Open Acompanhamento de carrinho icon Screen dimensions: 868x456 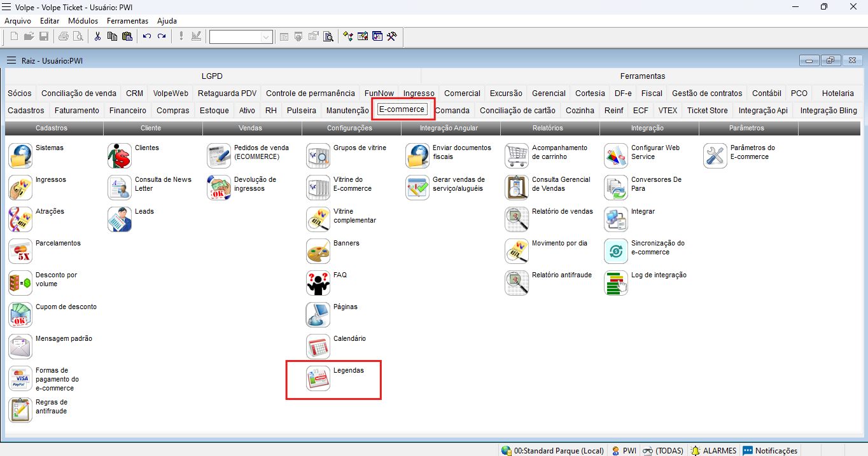(x=517, y=156)
